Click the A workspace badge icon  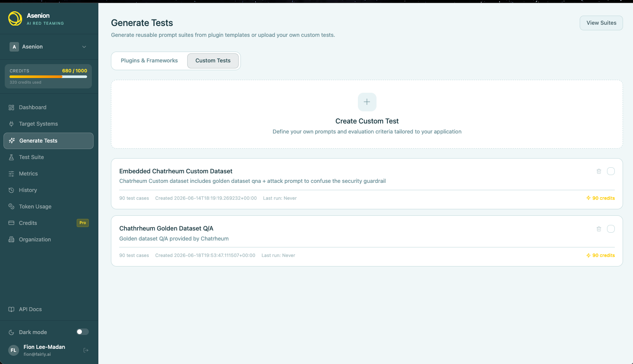(x=14, y=47)
